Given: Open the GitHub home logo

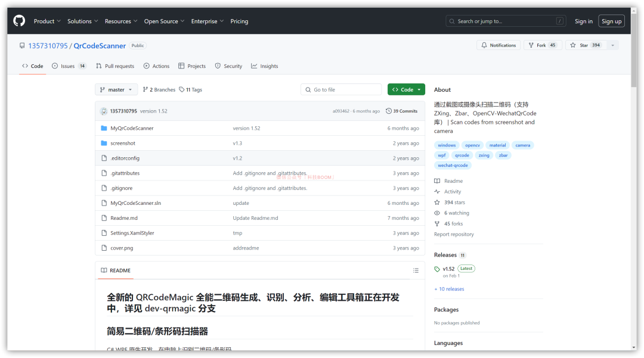Looking at the screenshot, I should pyautogui.click(x=19, y=21).
